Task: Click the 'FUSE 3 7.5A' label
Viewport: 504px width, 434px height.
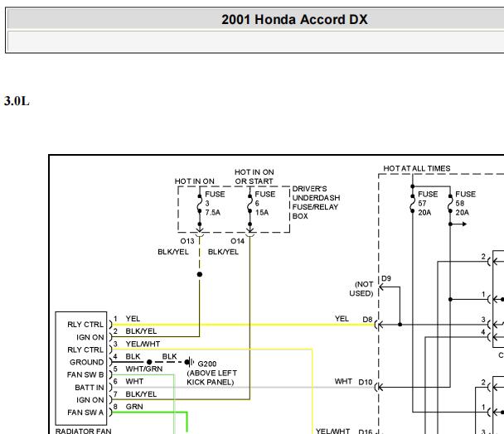Action: coord(215,203)
